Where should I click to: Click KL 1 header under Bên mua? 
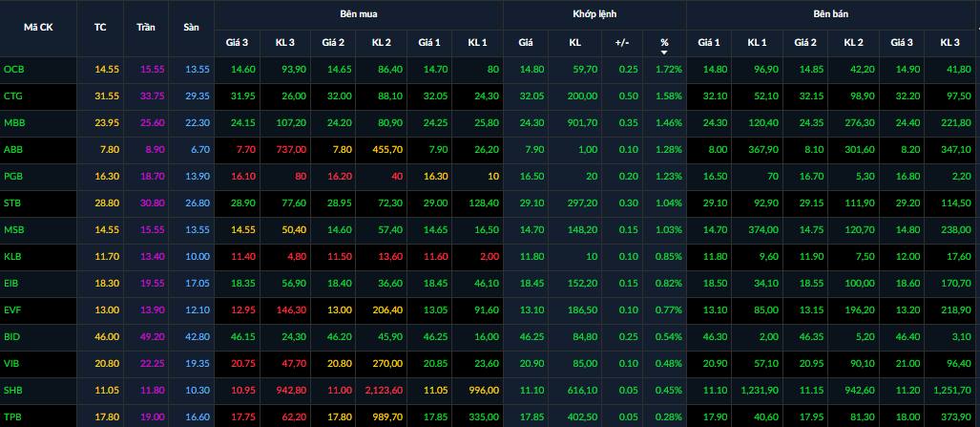(x=477, y=43)
